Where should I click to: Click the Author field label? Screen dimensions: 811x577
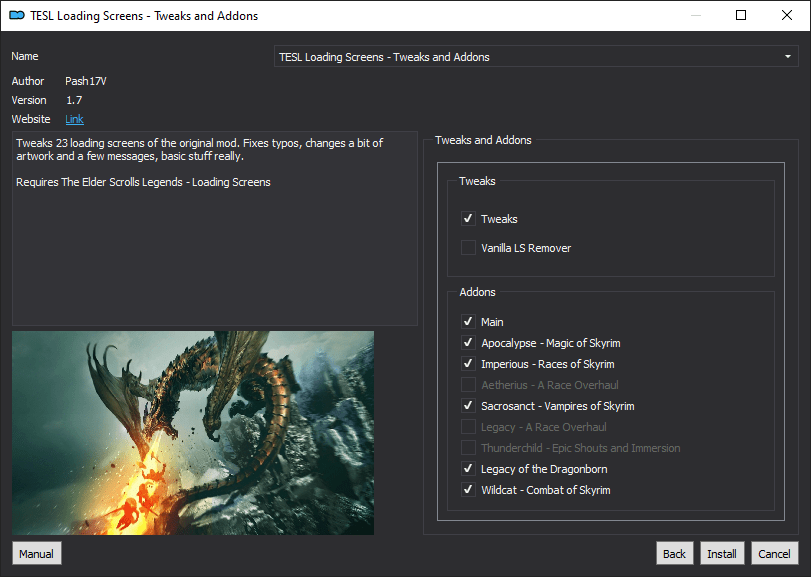pyautogui.click(x=28, y=81)
